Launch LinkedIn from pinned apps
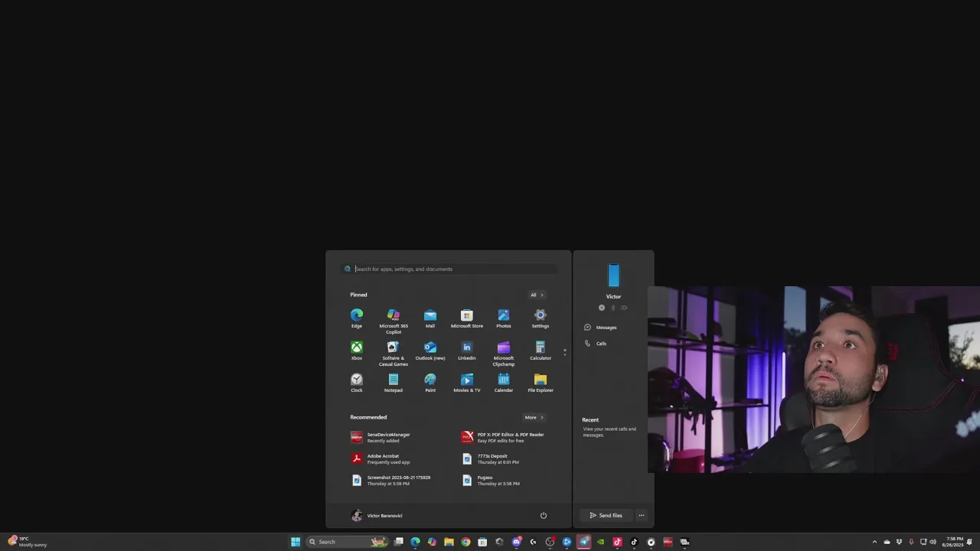This screenshot has width=980, height=551. (467, 350)
